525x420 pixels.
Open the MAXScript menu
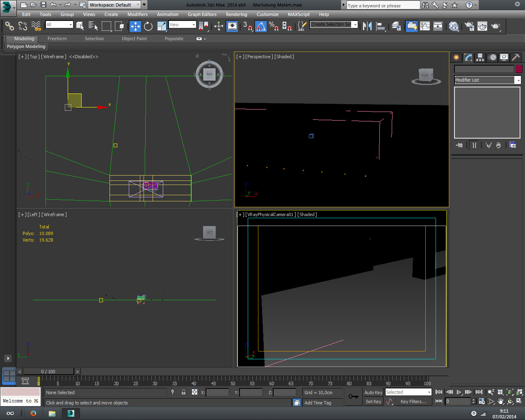pos(299,14)
